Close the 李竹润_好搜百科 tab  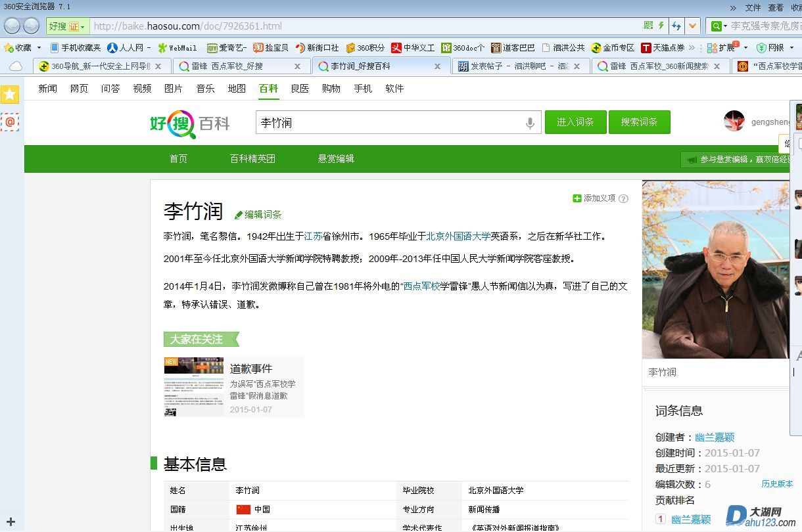click(x=437, y=66)
